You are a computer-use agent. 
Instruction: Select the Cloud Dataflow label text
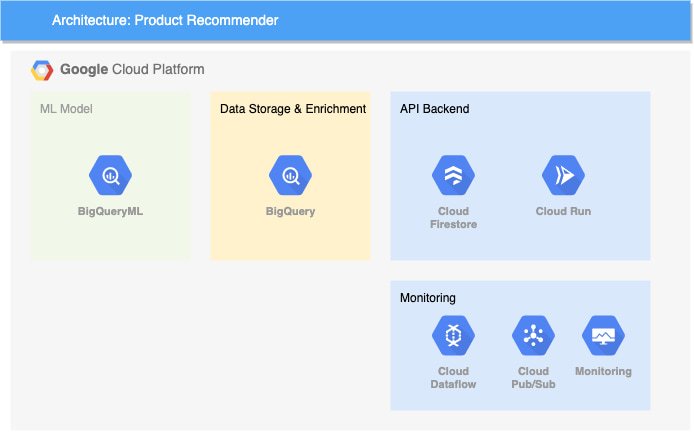tap(453, 378)
